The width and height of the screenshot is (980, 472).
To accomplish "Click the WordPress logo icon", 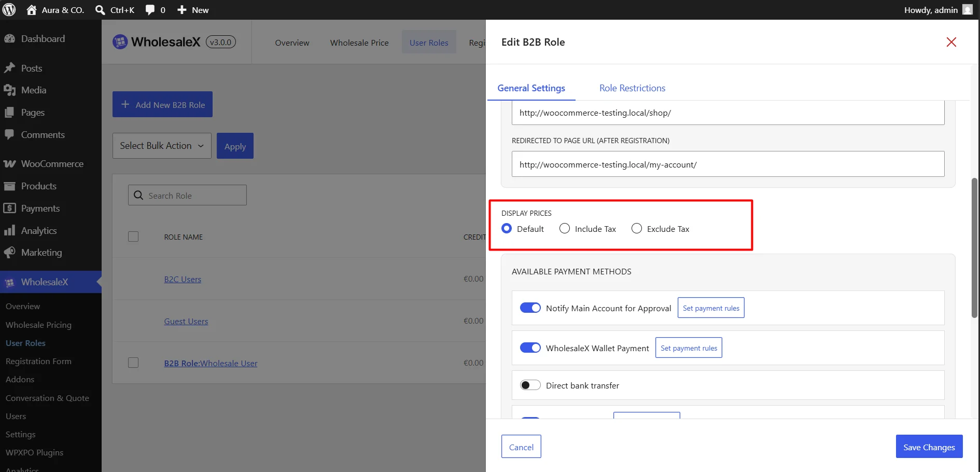I will [9, 10].
